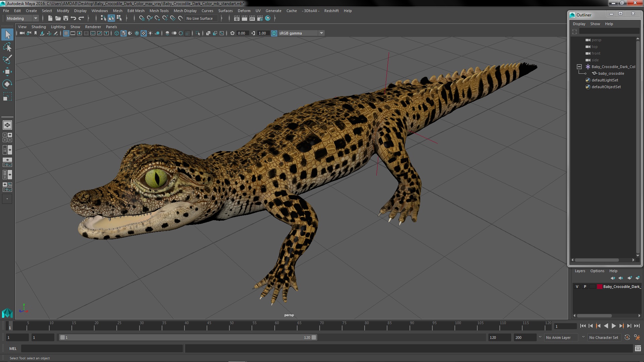The image size is (644, 362).
Task: Open the Script Editor
Action: 638,349
